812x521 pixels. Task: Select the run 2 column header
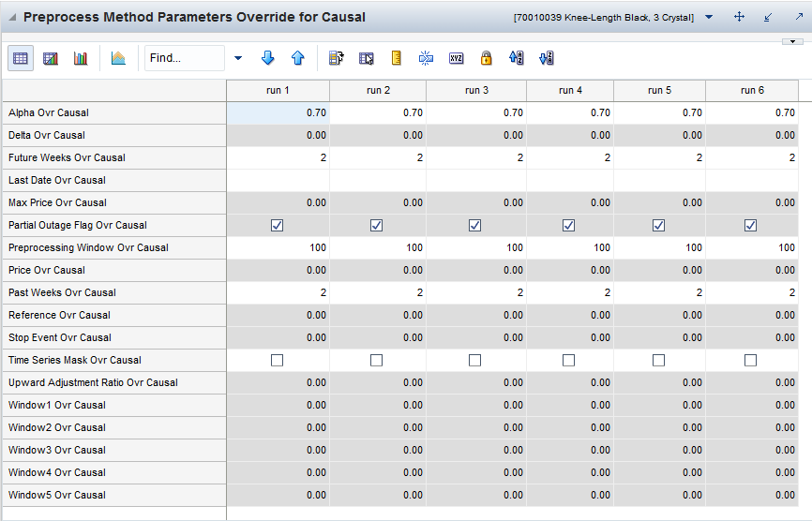pyautogui.click(x=378, y=91)
